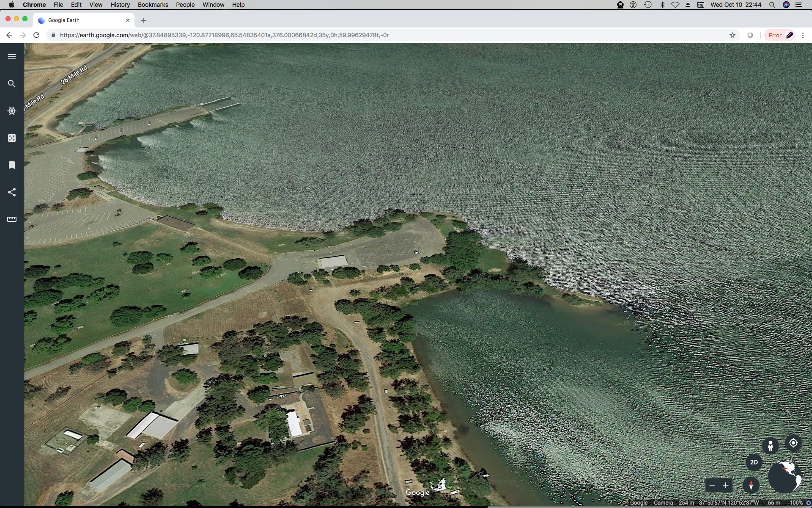The height and width of the screenshot is (508, 812).
Task: Zoom out with the minus button
Action: click(x=712, y=485)
